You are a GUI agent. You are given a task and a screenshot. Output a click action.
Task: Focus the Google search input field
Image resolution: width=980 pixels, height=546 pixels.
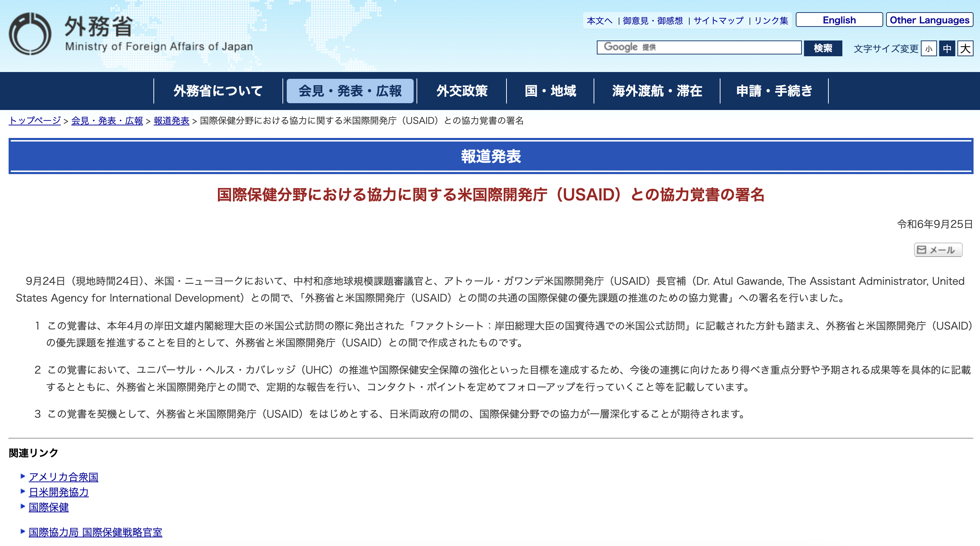[x=699, y=47]
